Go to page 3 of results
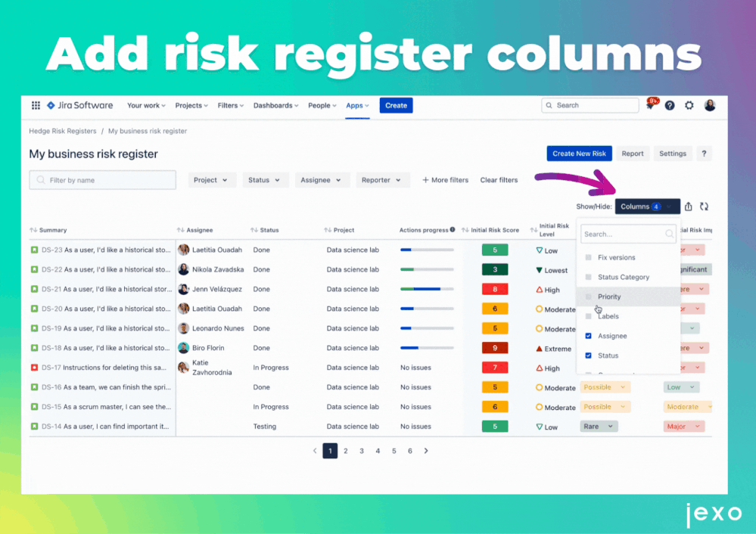This screenshot has width=756, height=534. [362, 450]
